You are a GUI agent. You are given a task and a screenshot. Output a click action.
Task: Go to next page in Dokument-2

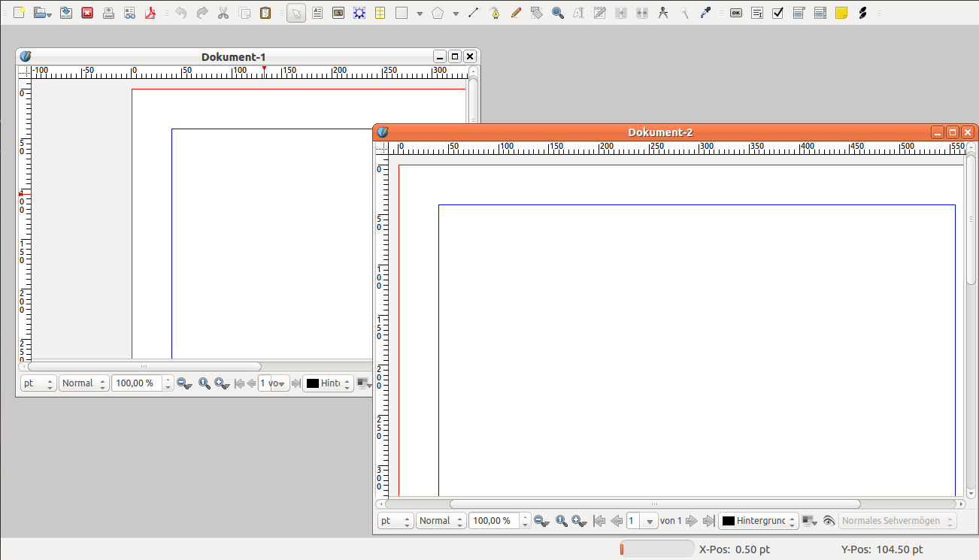692,521
